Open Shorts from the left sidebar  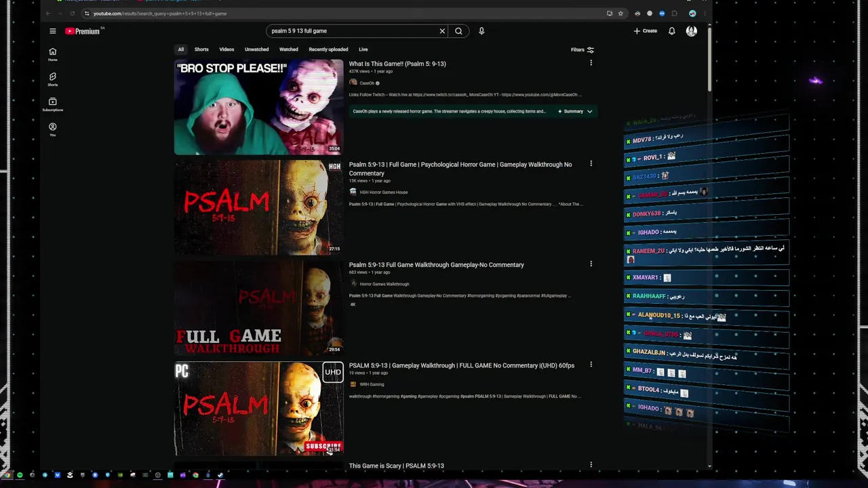pos(52,79)
